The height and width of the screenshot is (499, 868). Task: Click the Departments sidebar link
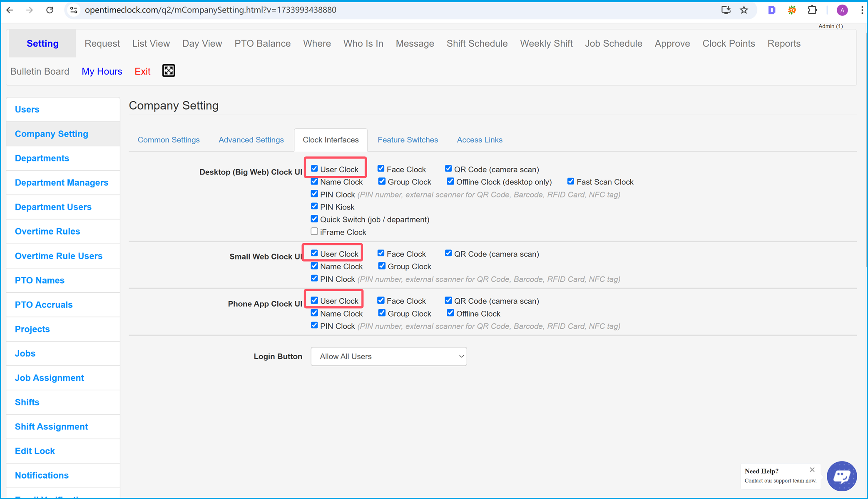42,158
